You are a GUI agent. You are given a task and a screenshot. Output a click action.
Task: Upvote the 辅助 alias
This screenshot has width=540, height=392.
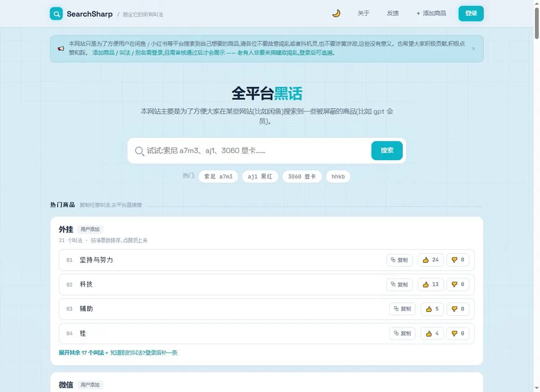(432, 309)
